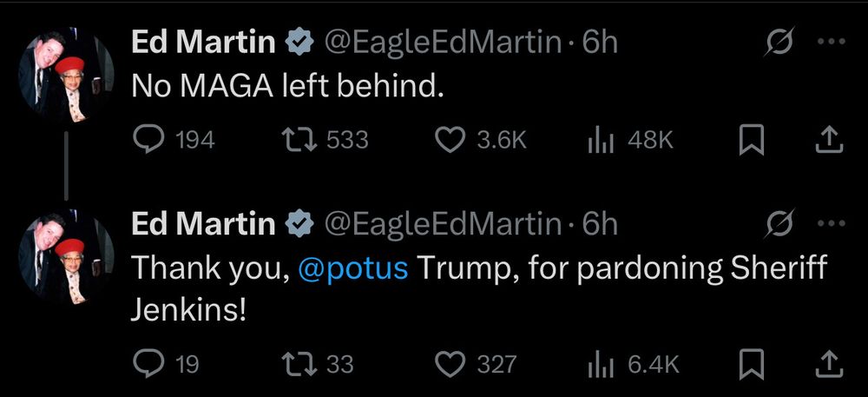The height and width of the screenshot is (397, 868).
Task: Open more options menu on second tweet
Action: (832, 223)
